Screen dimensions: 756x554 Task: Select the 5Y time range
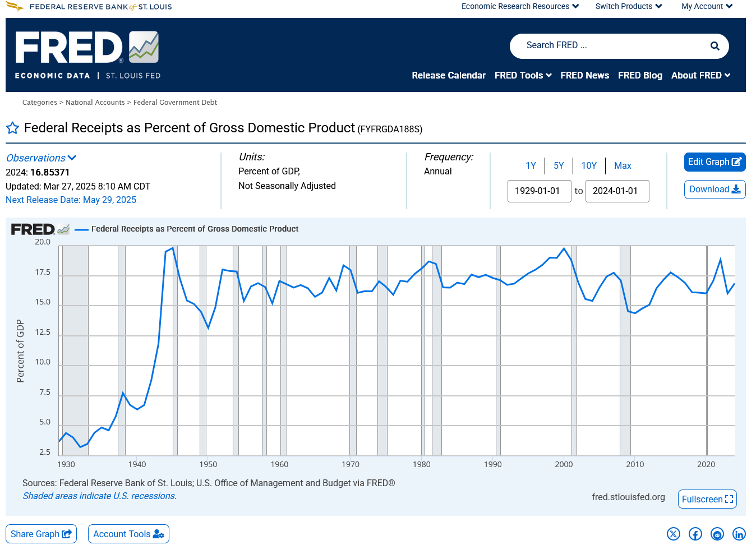pos(559,166)
